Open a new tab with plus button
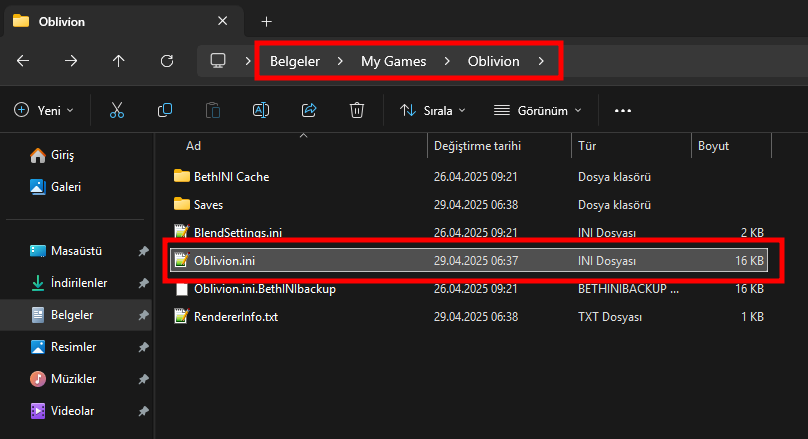The height and width of the screenshot is (439, 808). 266,22
